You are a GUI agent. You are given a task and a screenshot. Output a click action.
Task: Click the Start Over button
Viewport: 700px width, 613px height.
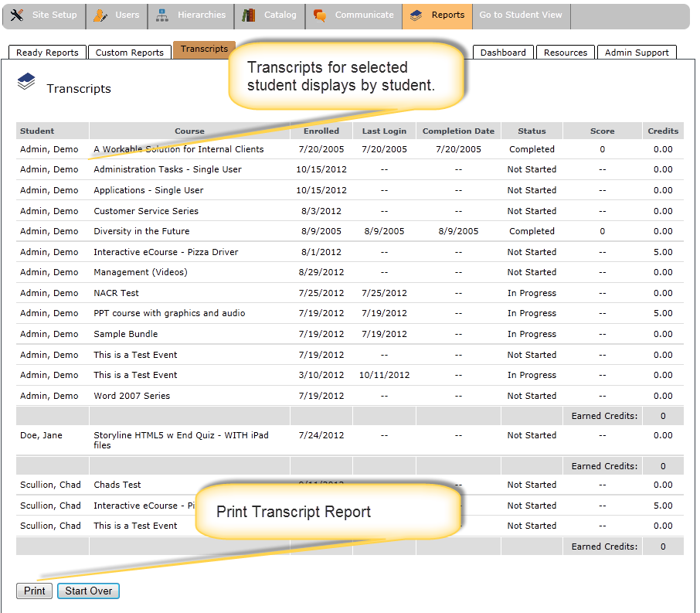88,591
